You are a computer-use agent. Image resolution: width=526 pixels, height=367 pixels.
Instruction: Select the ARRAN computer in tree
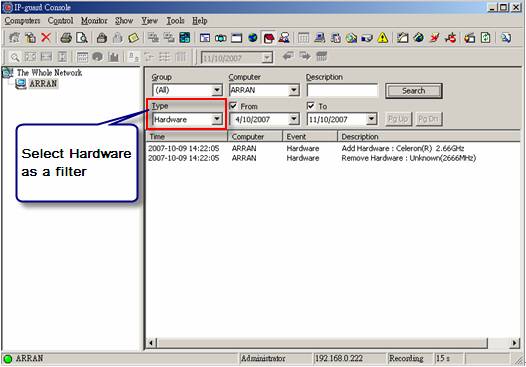pos(43,84)
